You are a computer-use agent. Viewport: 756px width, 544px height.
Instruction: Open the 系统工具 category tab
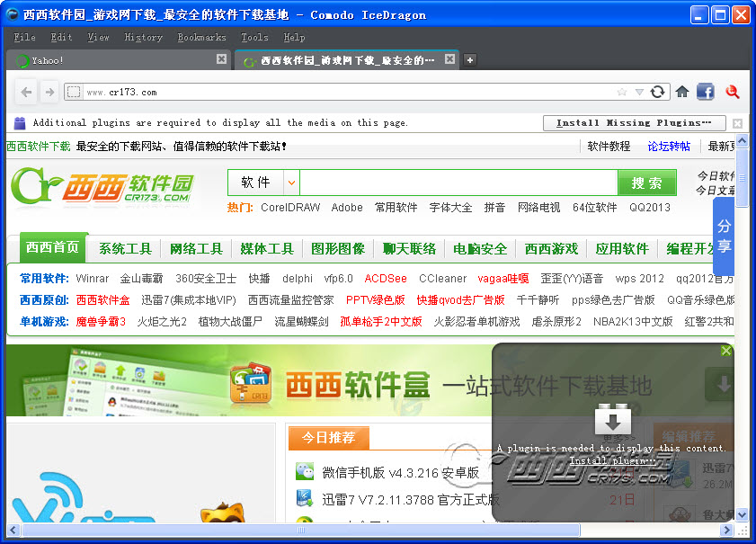pyautogui.click(x=125, y=249)
